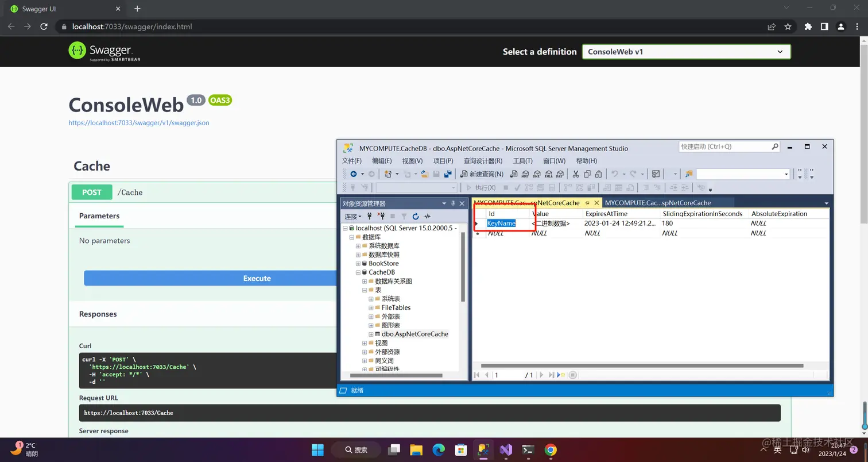Screen dimensions: 868x462
Task: Open File Explorer from the taskbar
Action: pos(416,450)
